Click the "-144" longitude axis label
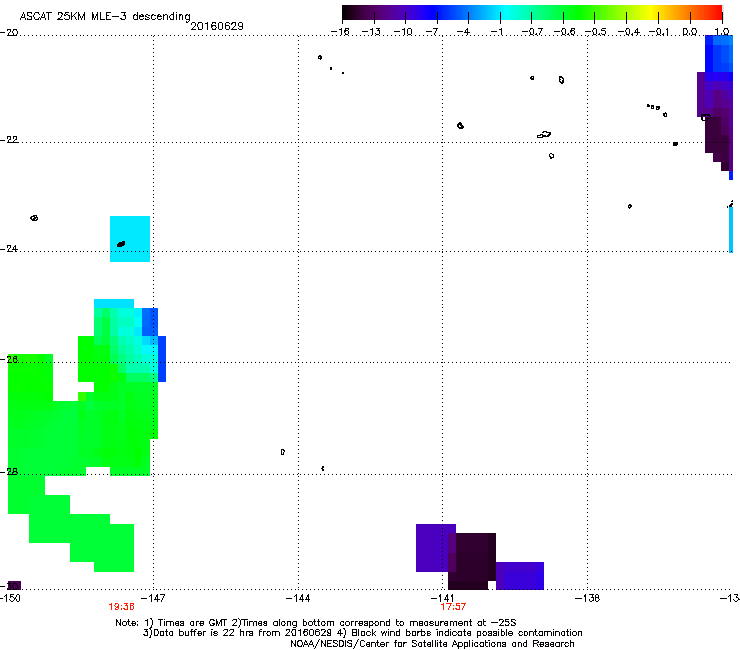 (298, 599)
